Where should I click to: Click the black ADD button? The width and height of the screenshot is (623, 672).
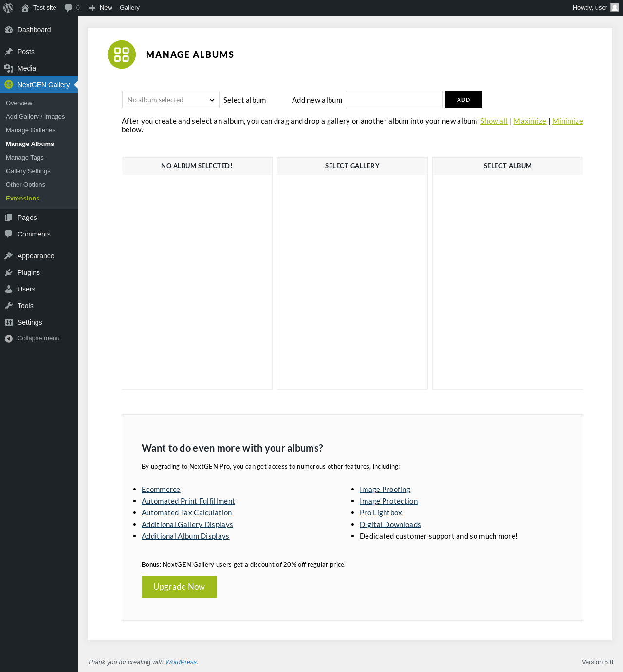click(x=463, y=100)
